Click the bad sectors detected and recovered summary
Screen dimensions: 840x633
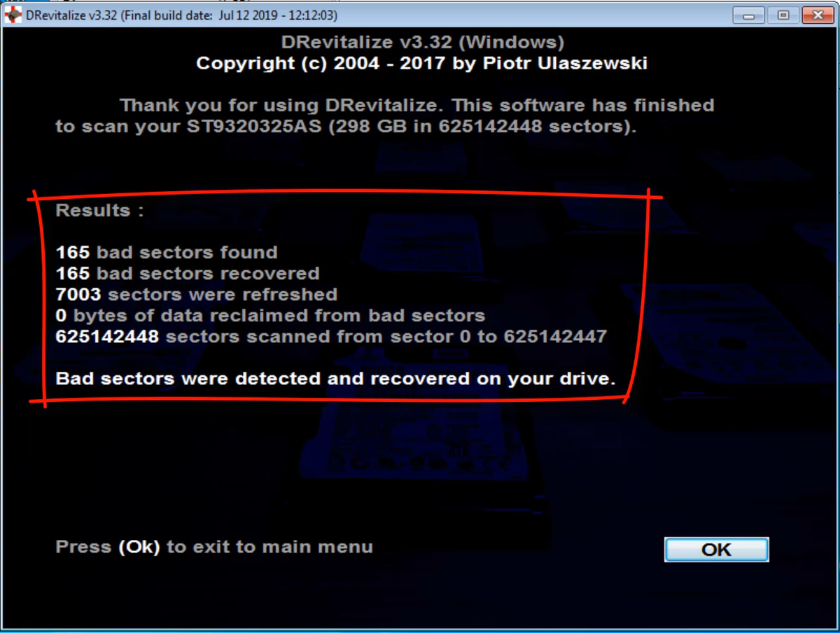click(335, 379)
